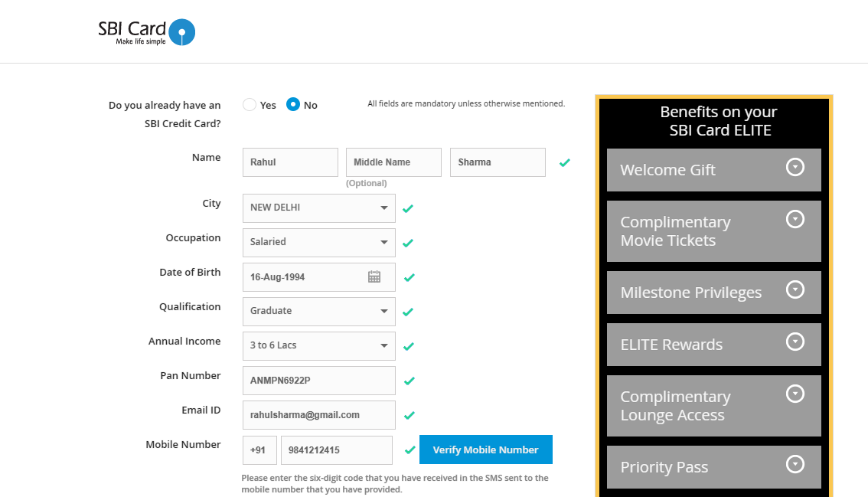Click the 'Annual Income' field label
Viewport: 868px width, 497px height.
pos(184,342)
